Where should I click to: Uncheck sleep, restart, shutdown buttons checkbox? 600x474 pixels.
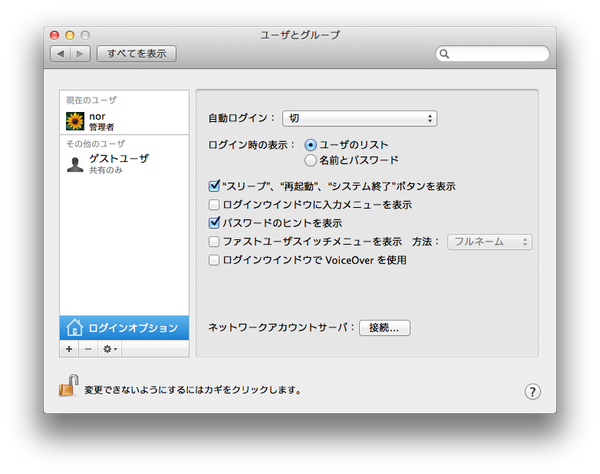point(214,186)
